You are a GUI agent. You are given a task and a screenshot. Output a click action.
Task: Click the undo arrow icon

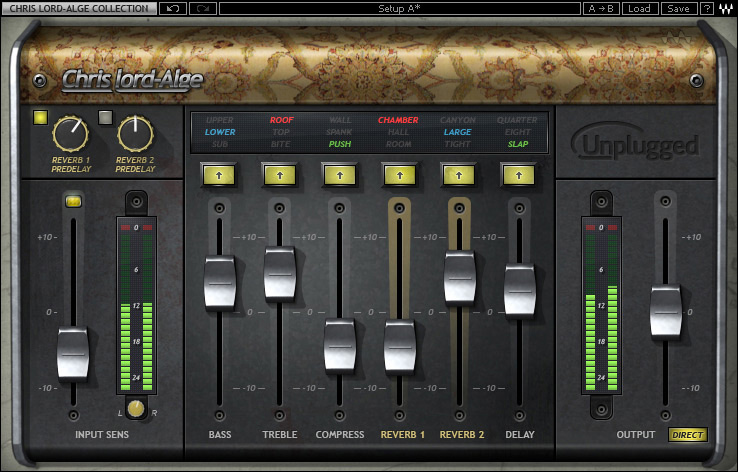[173, 8]
